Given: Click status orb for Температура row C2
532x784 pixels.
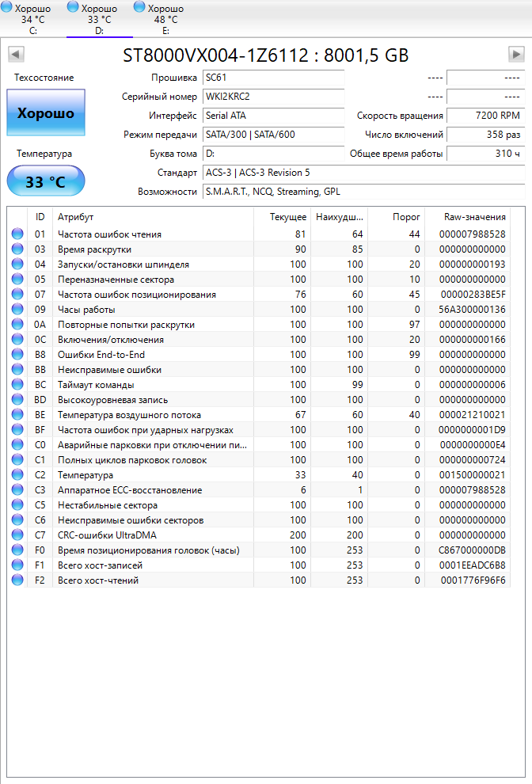Looking at the screenshot, I should pyautogui.click(x=17, y=474).
